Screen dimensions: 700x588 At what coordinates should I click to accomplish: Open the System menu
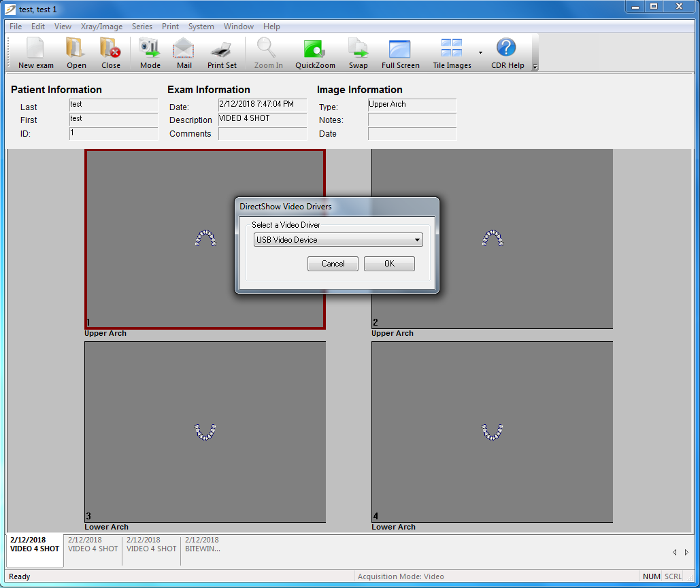[x=201, y=27]
